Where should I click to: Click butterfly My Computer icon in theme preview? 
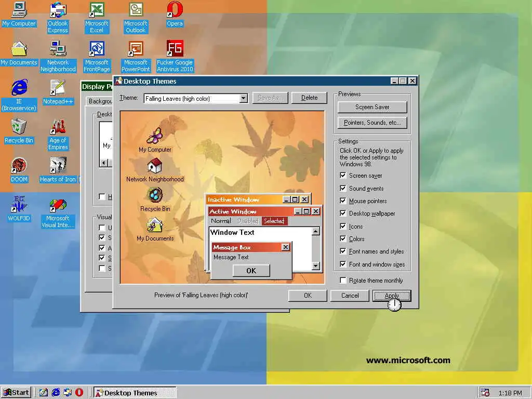click(155, 136)
